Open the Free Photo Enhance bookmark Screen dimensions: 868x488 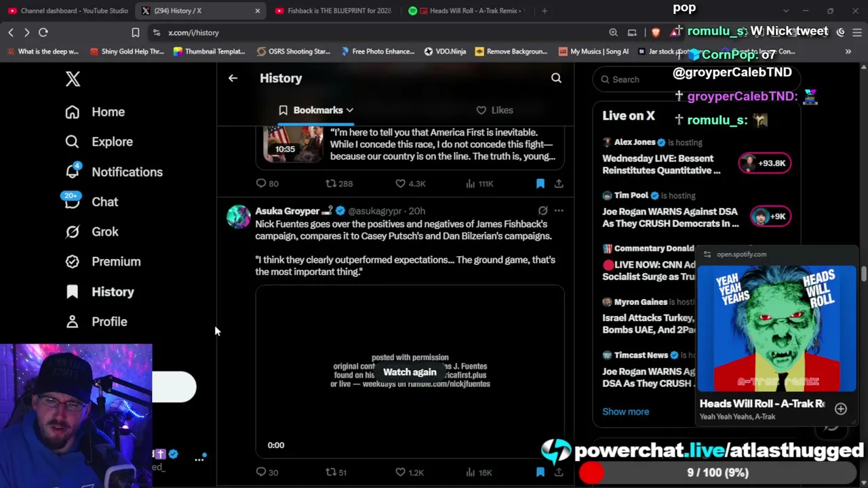click(x=378, y=52)
